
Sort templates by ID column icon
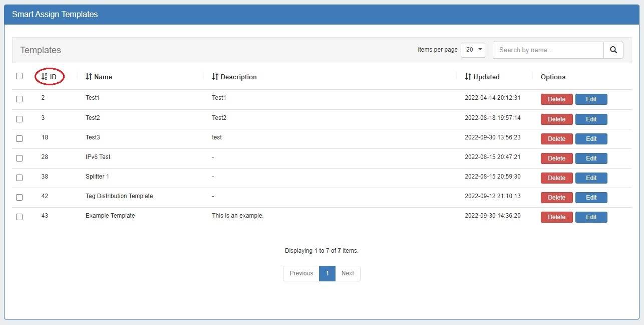[x=44, y=77]
